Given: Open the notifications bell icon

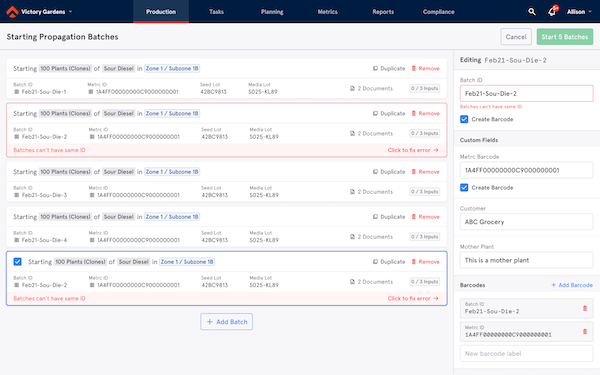Looking at the screenshot, I should (x=552, y=12).
